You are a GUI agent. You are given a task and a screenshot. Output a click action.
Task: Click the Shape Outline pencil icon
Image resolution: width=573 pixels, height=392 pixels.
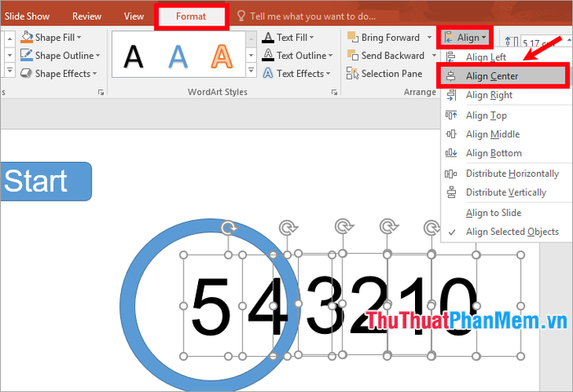(27, 55)
